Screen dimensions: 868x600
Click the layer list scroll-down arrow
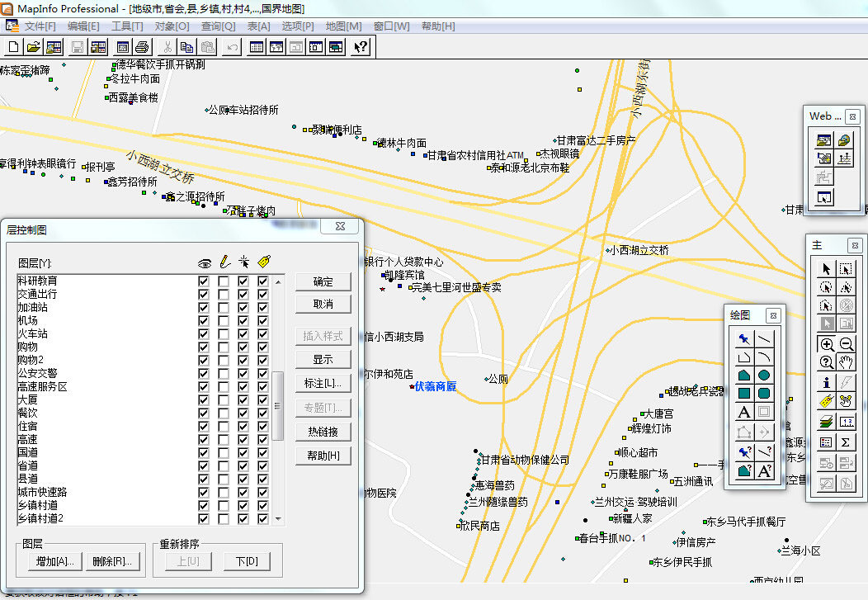[x=278, y=518]
